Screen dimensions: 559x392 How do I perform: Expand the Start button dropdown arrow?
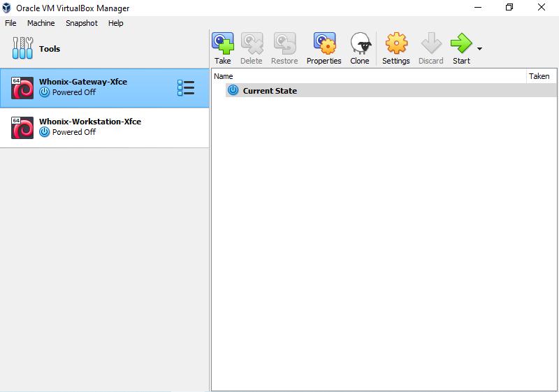click(x=479, y=49)
